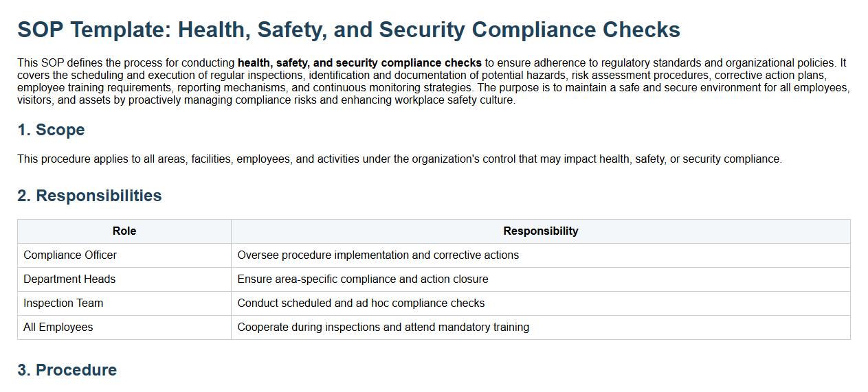
Task: Click the "Role" table column header
Action: [x=124, y=231]
